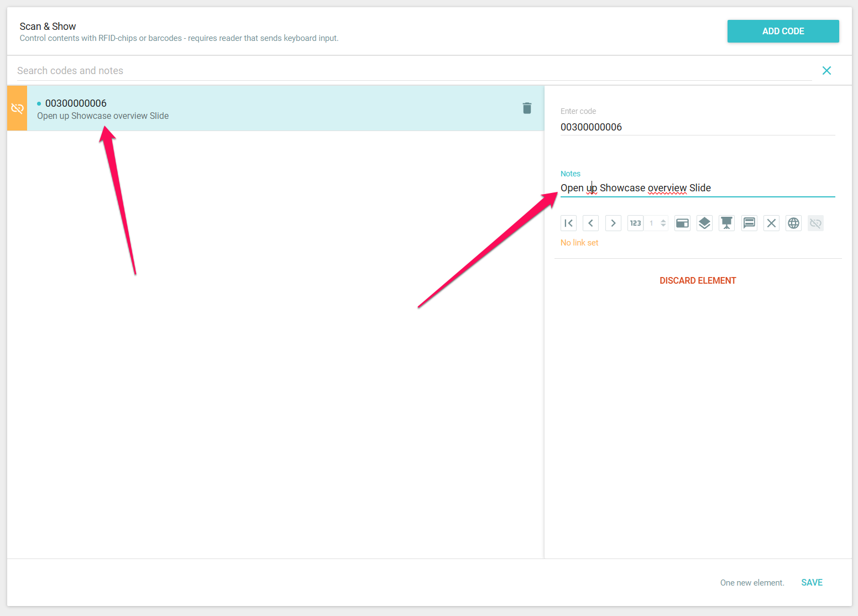
Task: Click the greyed-out unlink icon in toolbar
Action: 815,223
